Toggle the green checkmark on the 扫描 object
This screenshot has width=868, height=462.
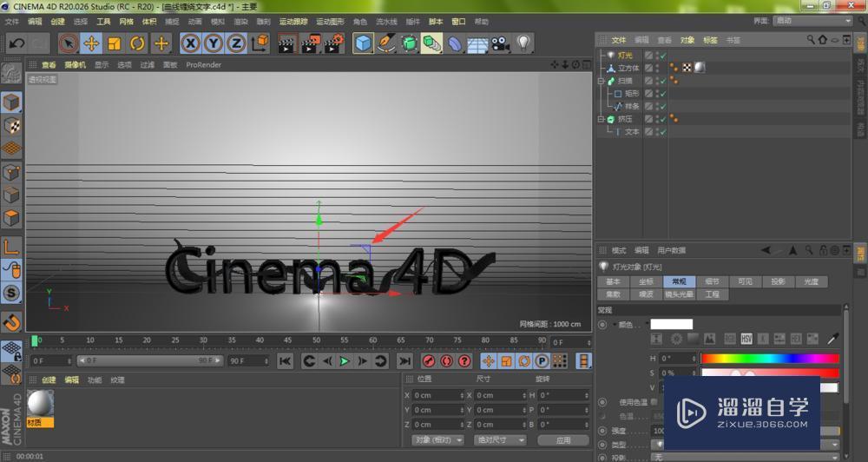[662, 81]
